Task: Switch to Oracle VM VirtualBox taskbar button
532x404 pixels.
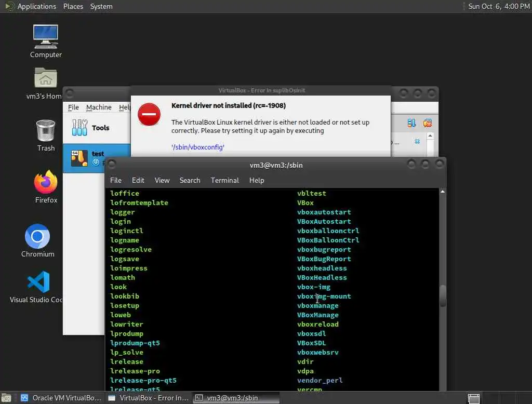Action: pyautogui.click(x=61, y=398)
